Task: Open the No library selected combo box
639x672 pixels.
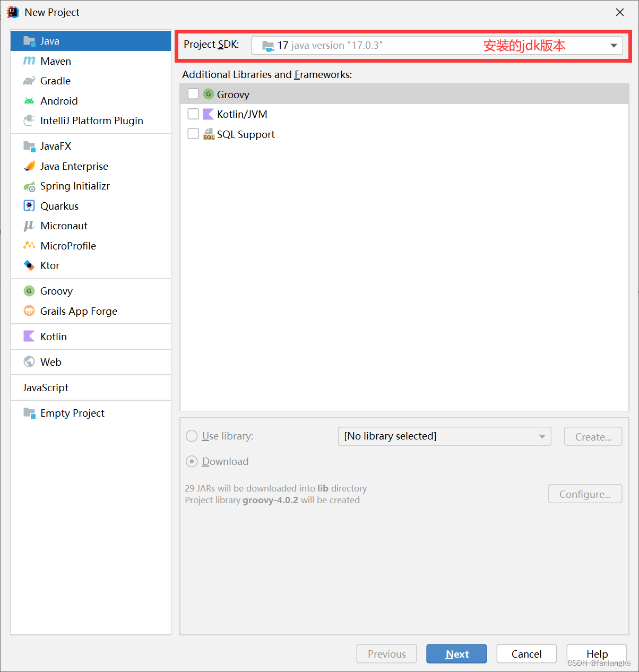Action: click(x=444, y=436)
